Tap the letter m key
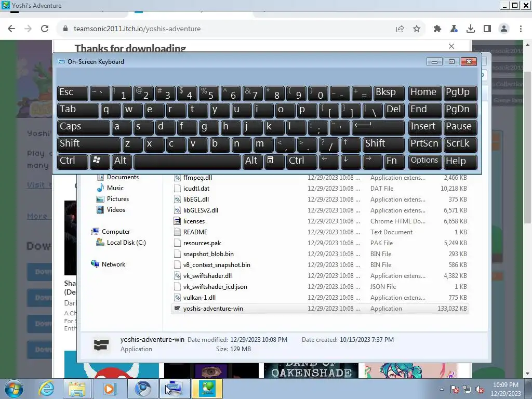Viewport: 532px width, 399px height. coord(263,144)
